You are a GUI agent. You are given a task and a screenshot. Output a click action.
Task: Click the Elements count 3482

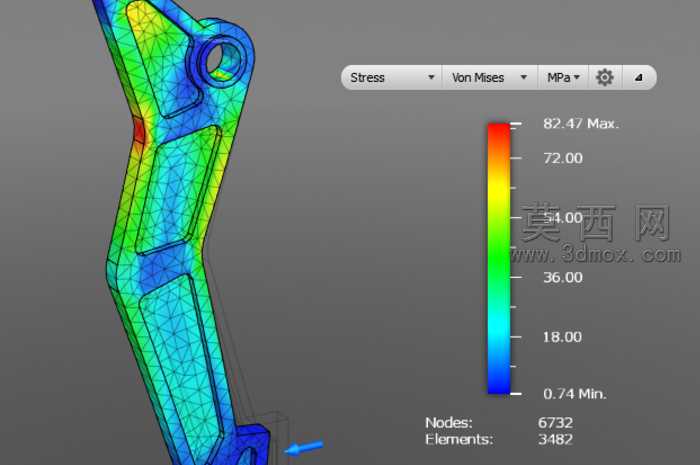point(555,440)
